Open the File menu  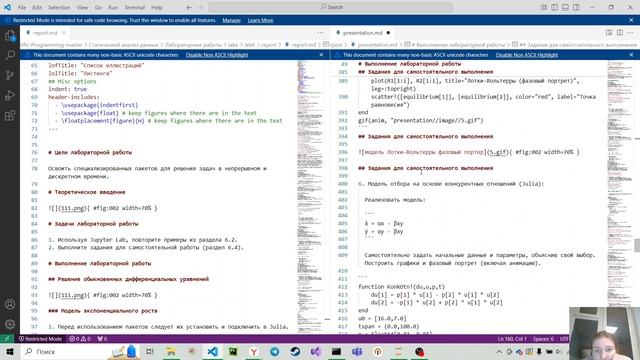[22, 7]
